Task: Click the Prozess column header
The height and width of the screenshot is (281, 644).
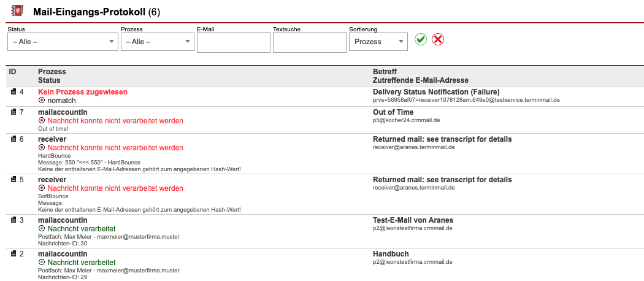Action: 52,72
